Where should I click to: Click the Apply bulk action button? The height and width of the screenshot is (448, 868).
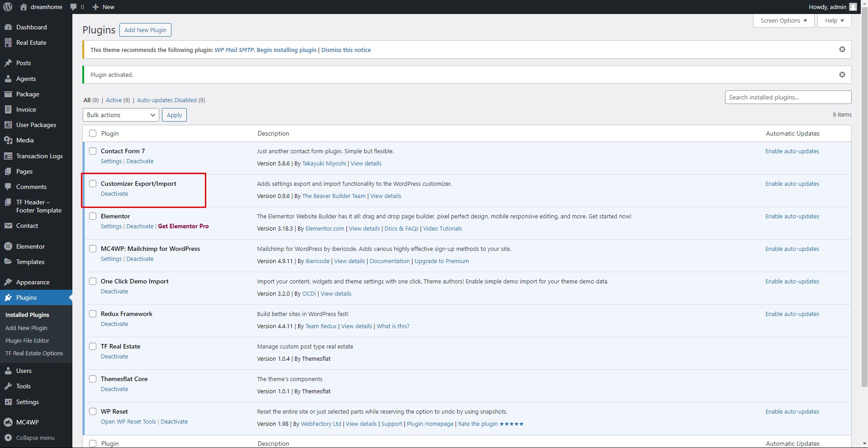pos(174,115)
